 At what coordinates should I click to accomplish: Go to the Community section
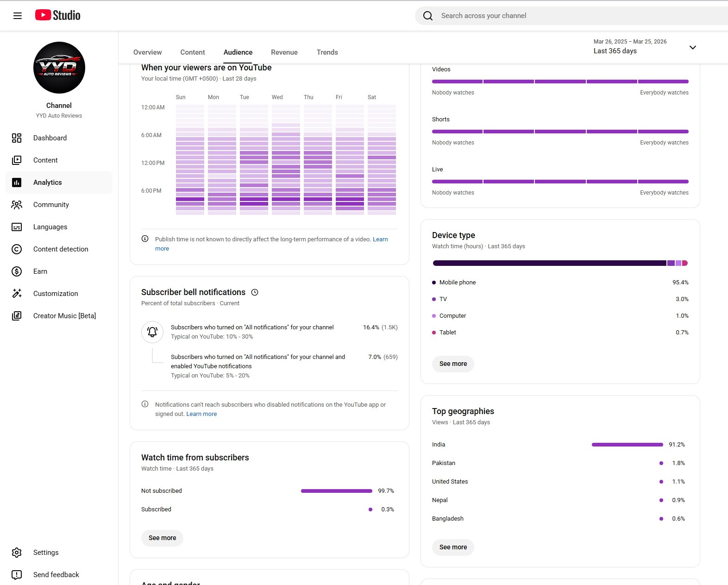51,205
